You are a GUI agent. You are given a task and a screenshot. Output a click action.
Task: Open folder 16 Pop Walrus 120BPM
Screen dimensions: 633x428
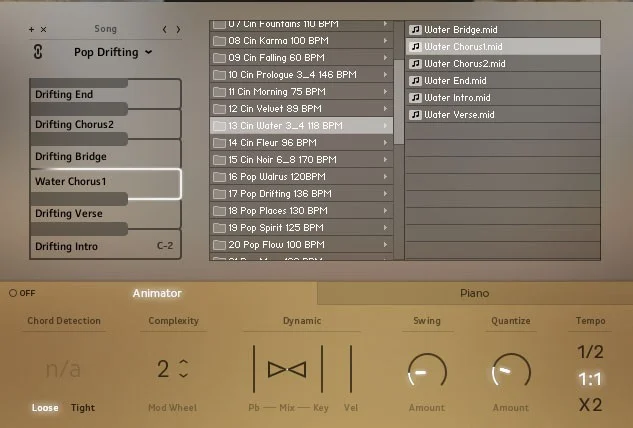(x=301, y=176)
